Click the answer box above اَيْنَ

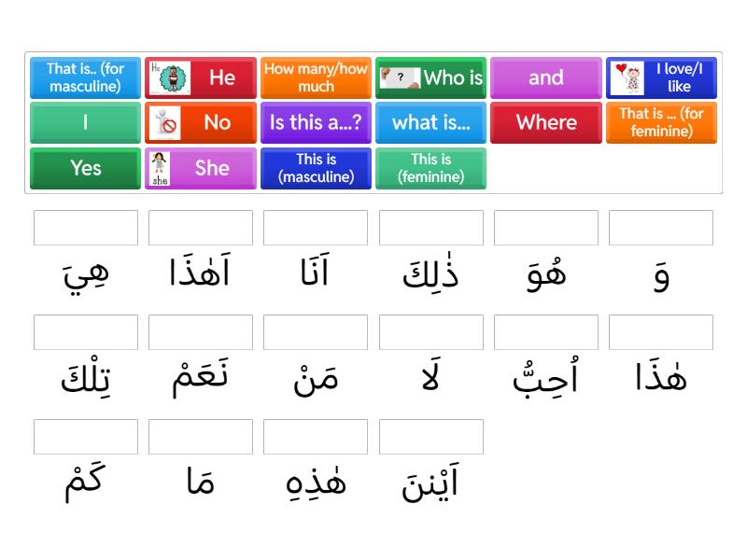point(430,435)
